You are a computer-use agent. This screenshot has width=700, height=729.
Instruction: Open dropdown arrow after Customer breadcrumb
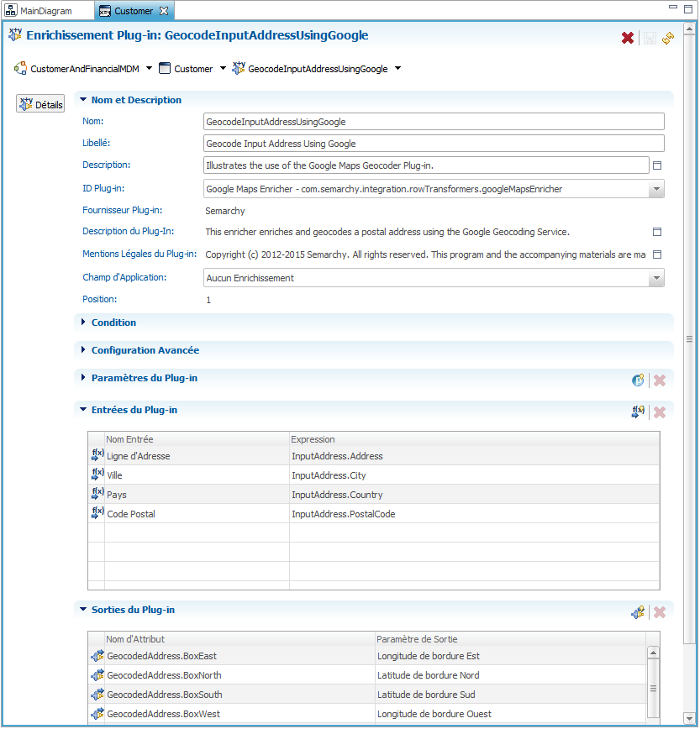pos(223,68)
